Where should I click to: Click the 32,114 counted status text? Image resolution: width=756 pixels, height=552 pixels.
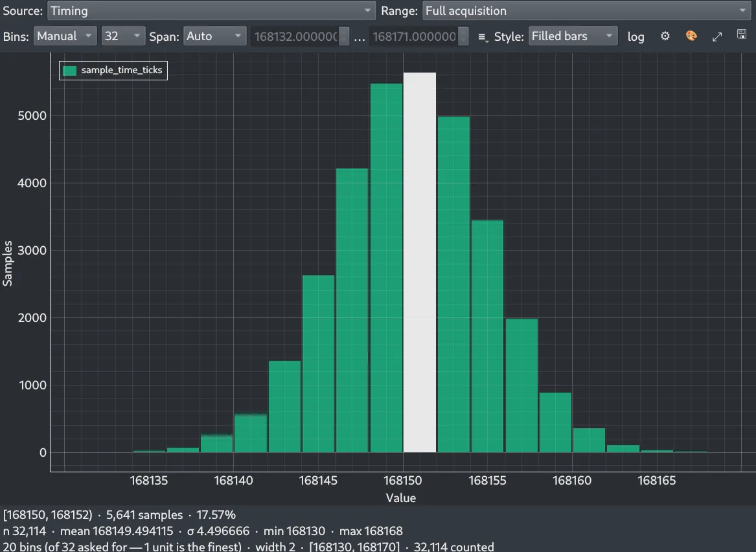click(453, 547)
